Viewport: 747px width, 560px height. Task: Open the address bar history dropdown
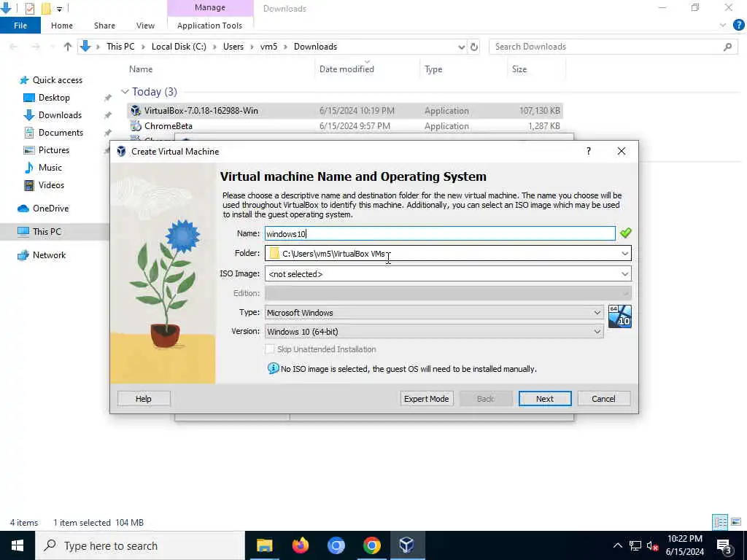(461, 47)
